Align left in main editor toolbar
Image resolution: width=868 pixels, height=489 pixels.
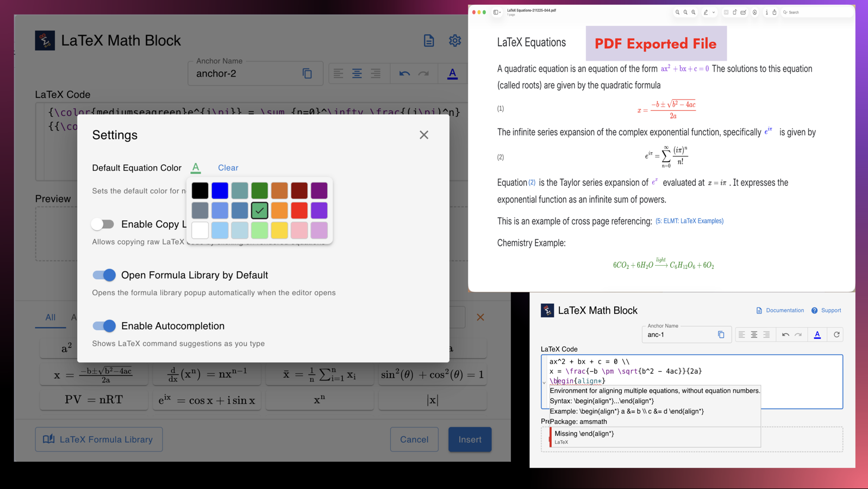click(338, 73)
